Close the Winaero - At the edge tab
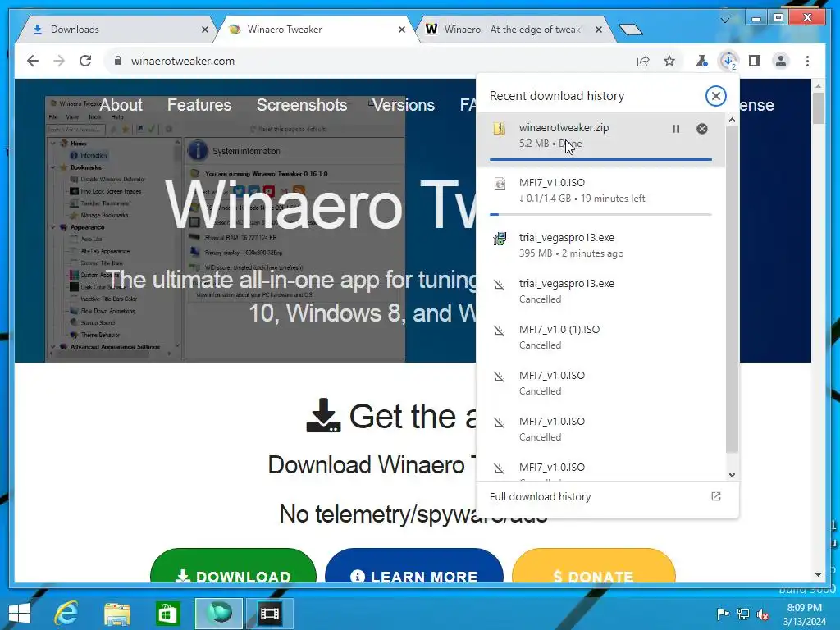 599,30
